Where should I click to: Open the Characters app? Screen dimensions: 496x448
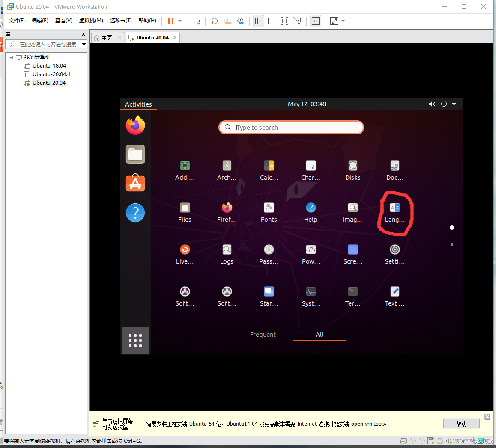(x=311, y=166)
